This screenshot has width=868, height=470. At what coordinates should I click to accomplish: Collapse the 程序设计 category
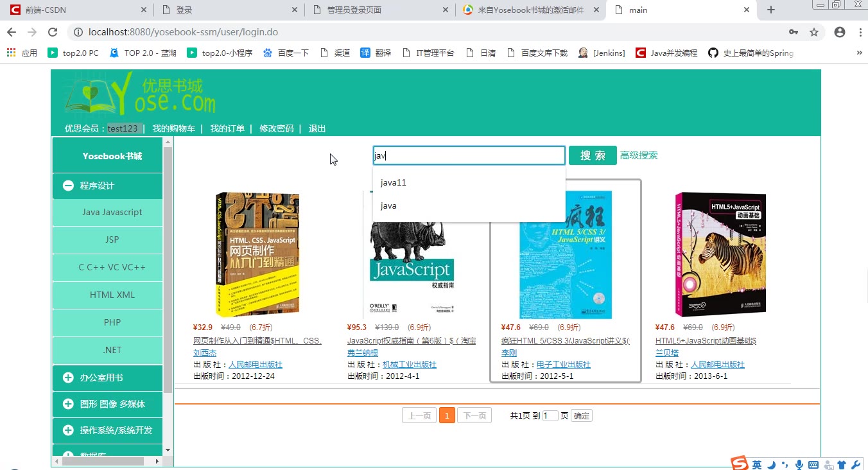(x=68, y=186)
